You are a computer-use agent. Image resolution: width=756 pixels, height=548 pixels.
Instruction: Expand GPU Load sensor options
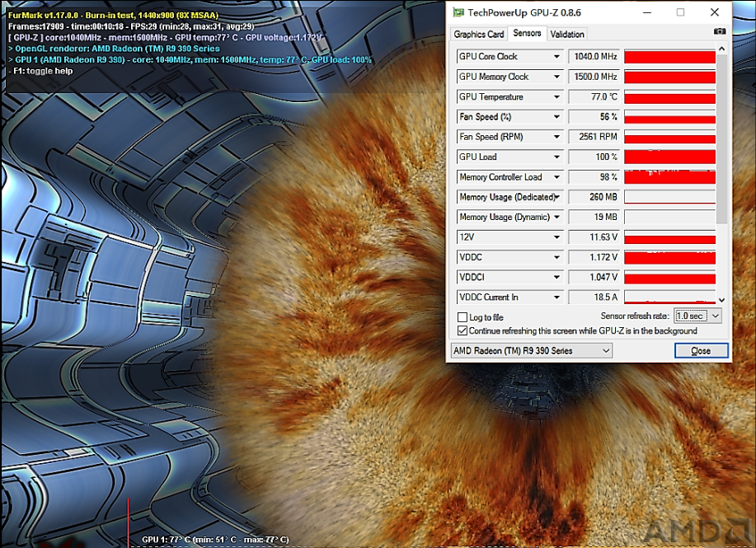click(x=556, y=157)
